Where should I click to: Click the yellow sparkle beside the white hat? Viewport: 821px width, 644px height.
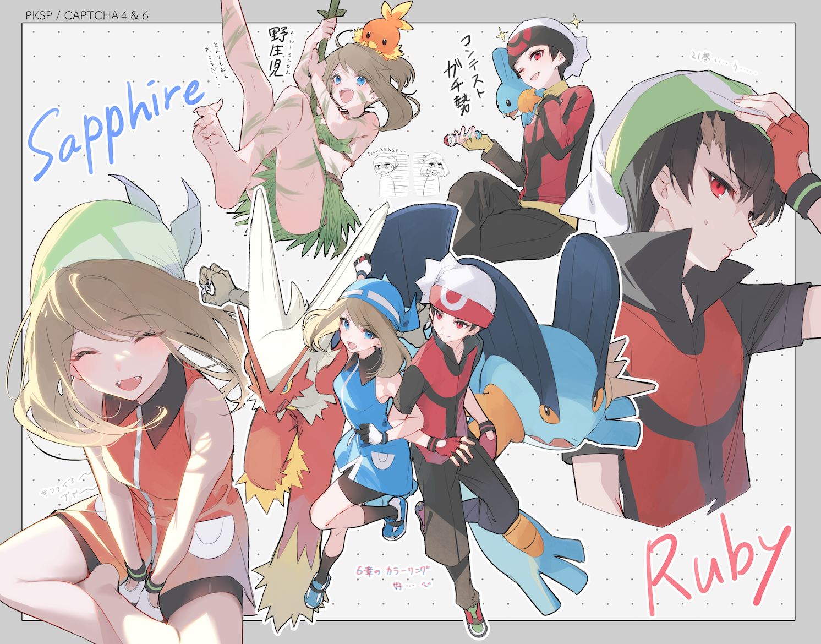click(575, 22)
